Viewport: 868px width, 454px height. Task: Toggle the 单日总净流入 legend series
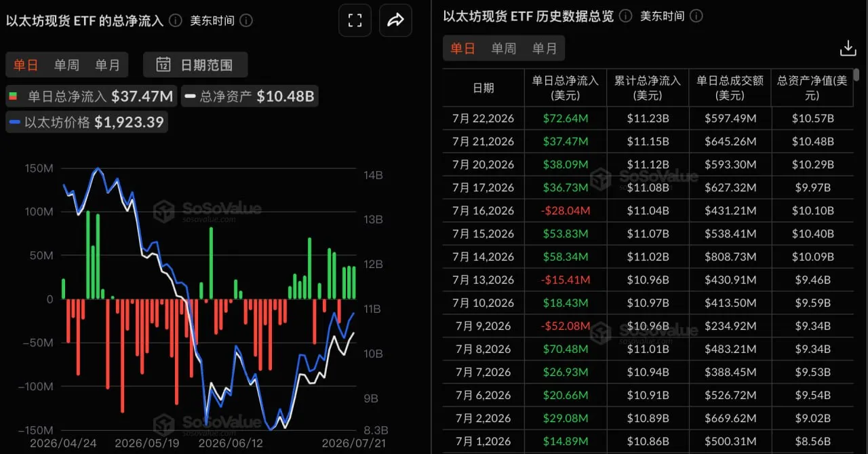pos(90,96)
